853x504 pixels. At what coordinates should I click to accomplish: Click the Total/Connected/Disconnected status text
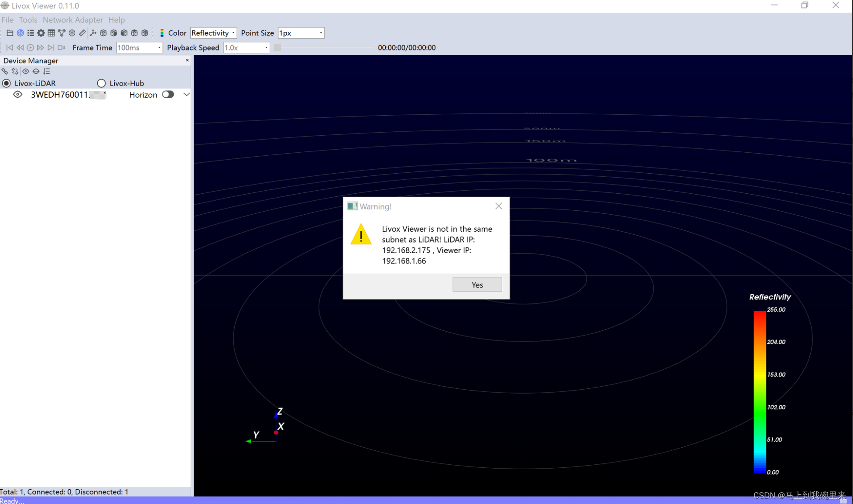point(64,492)
